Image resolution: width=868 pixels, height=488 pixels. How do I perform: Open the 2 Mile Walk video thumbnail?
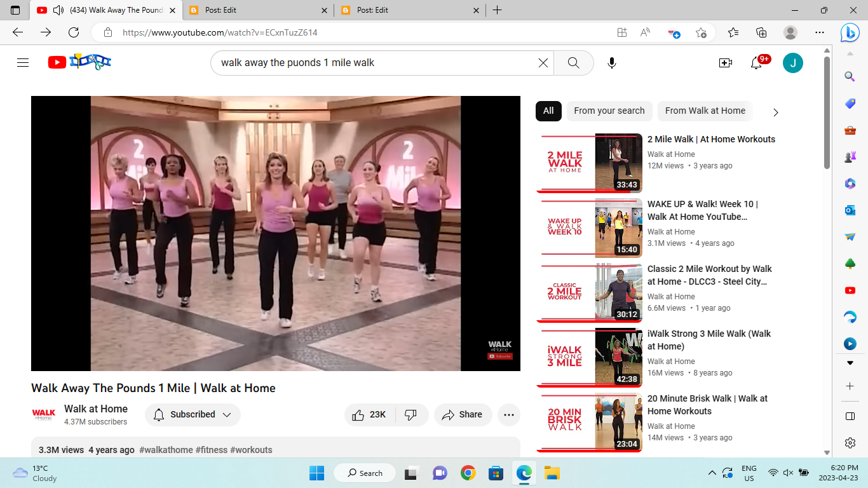[x=589, y=163]
